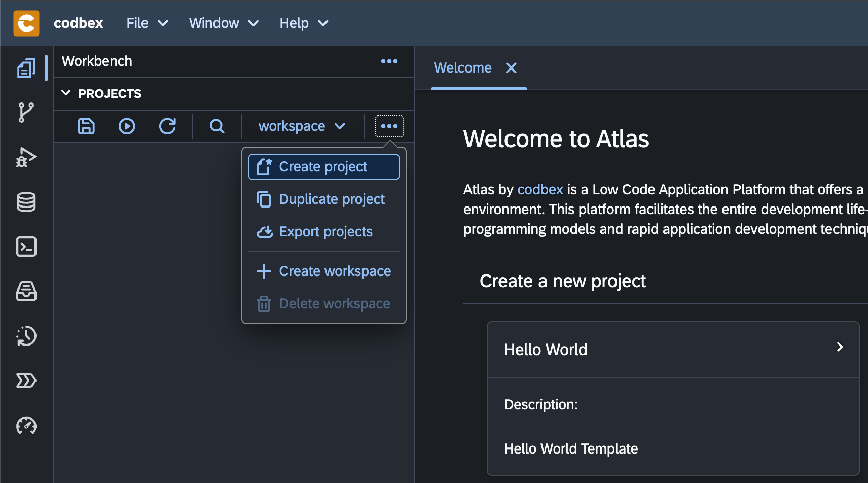Open the Jobs history clock icon
Screen dimensions: 868x483
click(x=26, y=336)
